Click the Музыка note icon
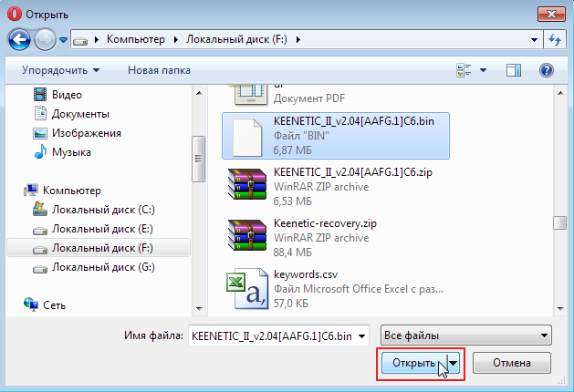Image resolution: width=574 pixels, height=392 pixels. 40,151
